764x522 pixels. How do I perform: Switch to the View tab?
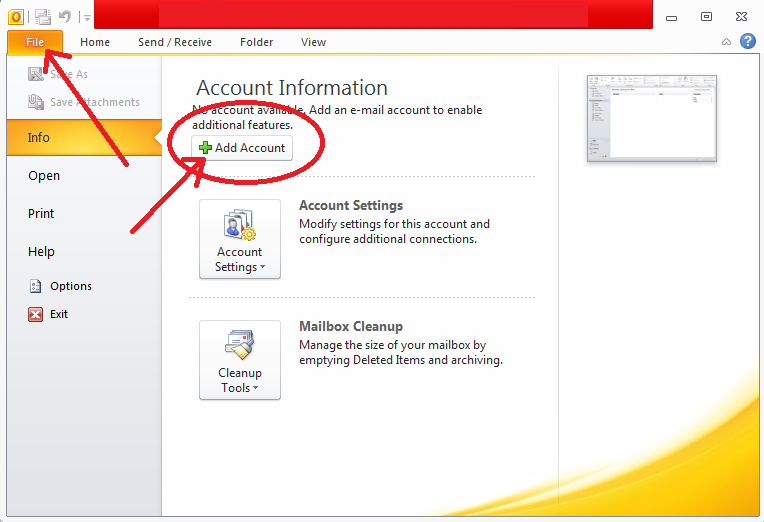(313, 42)
